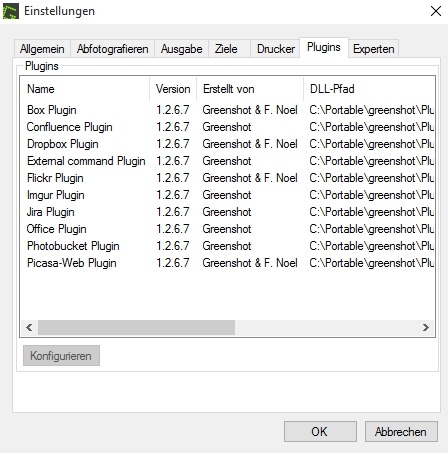Click author cell in Picasa-Web Plugin row

click(x=250, y=263)
